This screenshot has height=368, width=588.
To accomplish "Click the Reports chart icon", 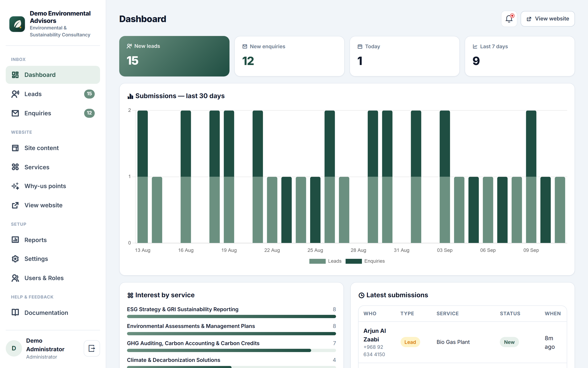I will click(x=15, y=240).
